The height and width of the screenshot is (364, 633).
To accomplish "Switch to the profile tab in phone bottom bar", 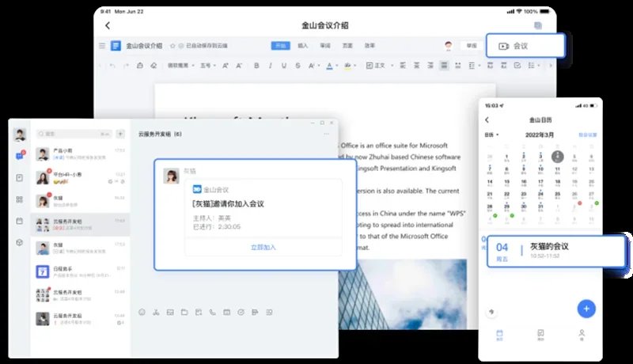I will [582, 335].
